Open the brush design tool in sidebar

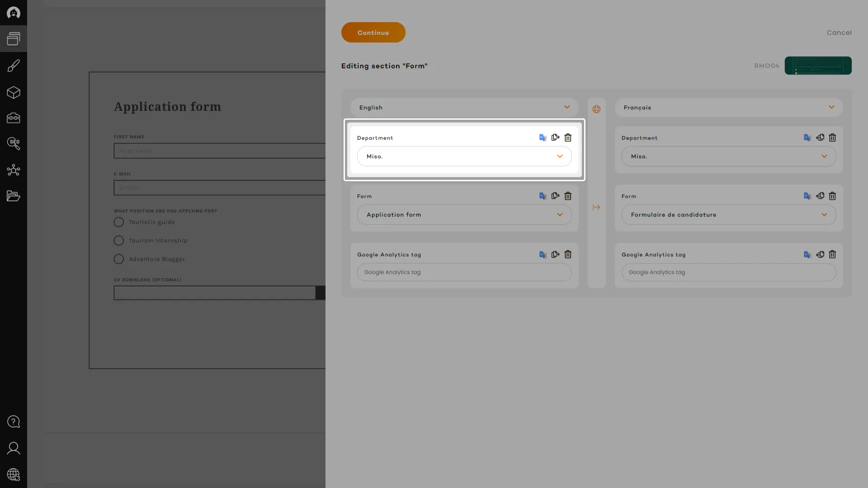click(14, 66)
